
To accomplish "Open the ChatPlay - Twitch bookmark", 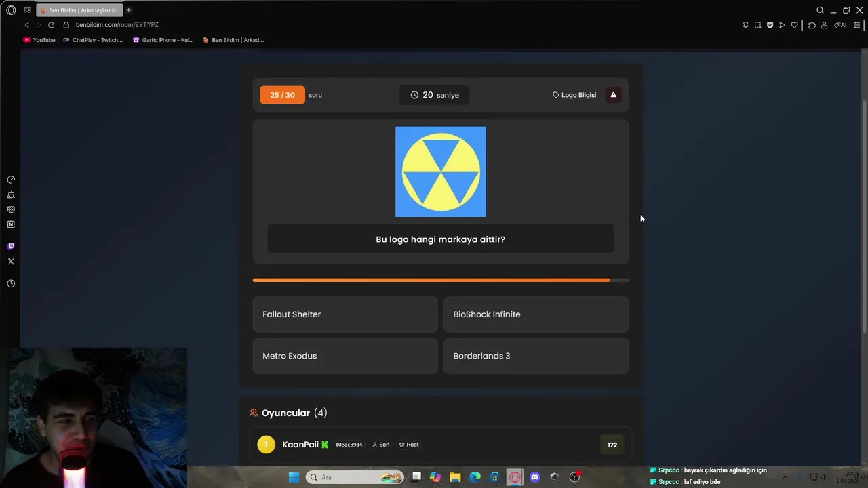I will 93,40.
